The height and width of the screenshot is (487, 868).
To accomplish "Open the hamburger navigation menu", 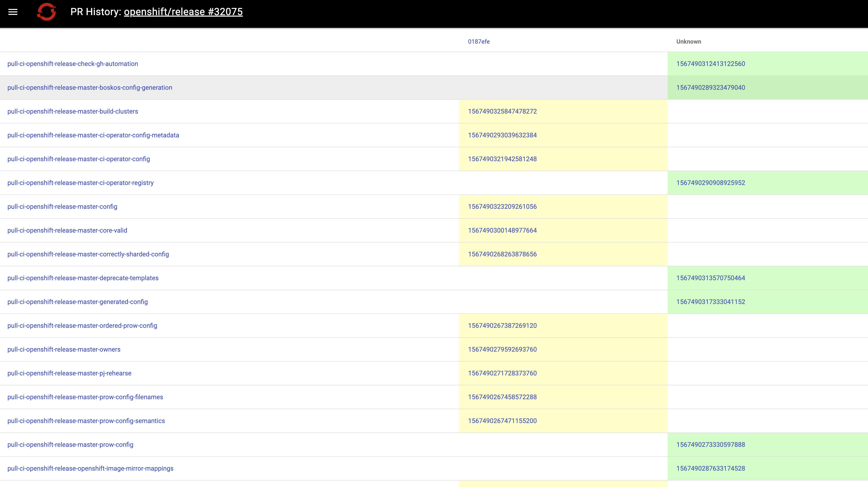I will [13, 12].
